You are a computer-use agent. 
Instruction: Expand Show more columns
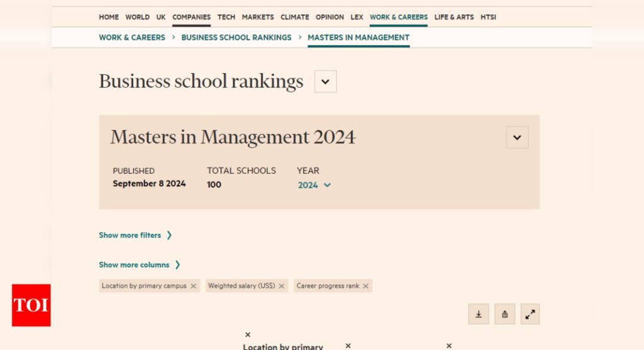point(140,265)
